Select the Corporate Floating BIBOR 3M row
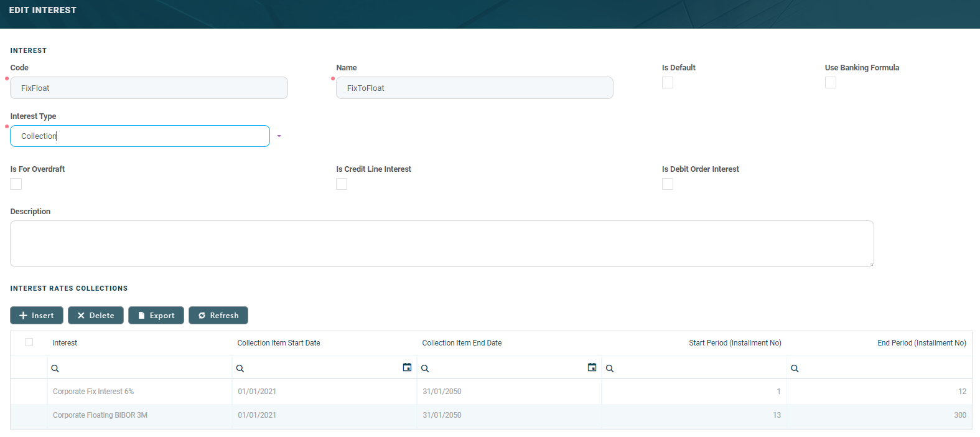980x437 pixels. [100, 415]
